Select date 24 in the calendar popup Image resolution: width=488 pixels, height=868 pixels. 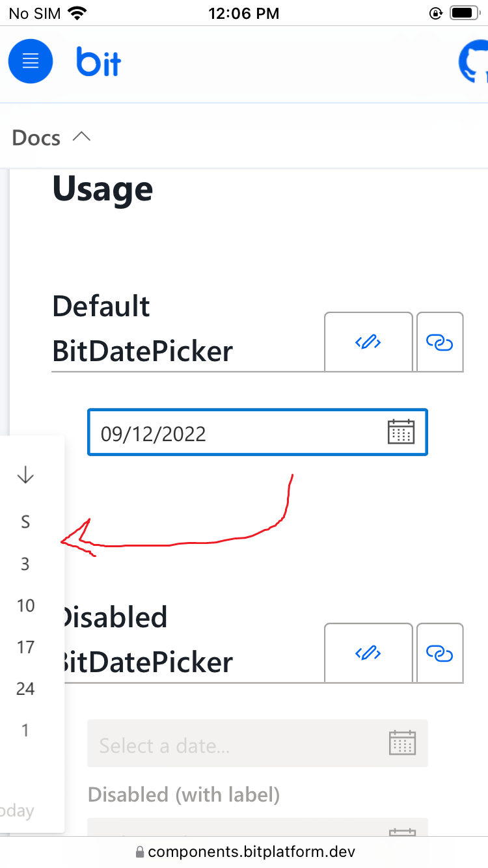(25, 688)
